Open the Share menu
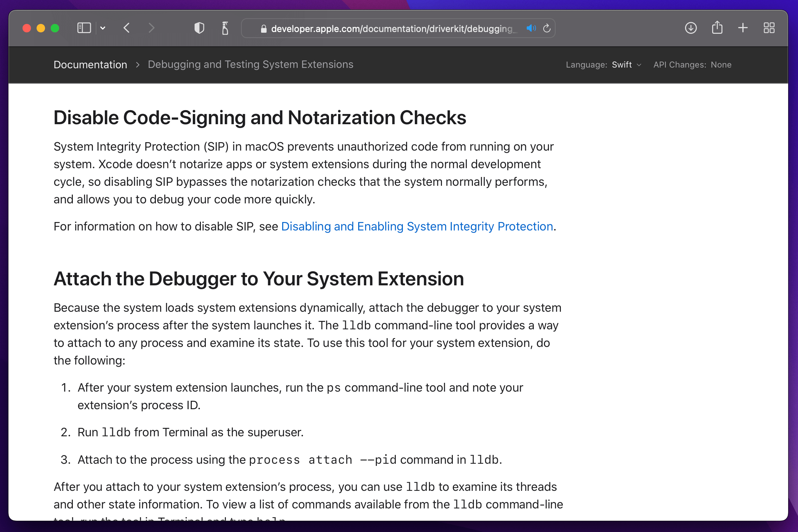The width and height of the screenshot is (798, 532). point(717,28)
